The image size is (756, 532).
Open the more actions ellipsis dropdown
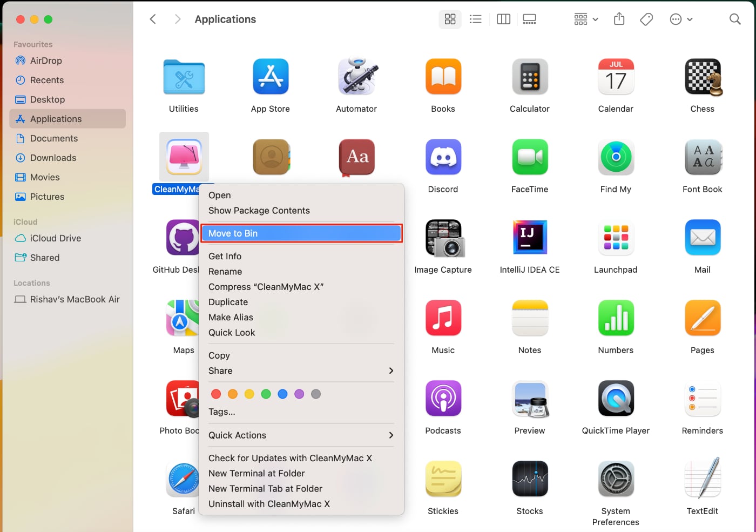(681, 19)
